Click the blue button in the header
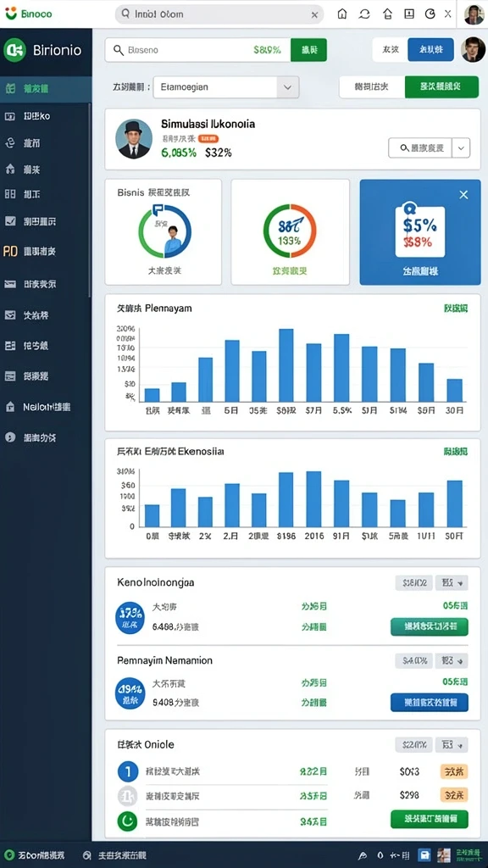The height and width of the screenshot is (868, 488). tap(430, 50)
